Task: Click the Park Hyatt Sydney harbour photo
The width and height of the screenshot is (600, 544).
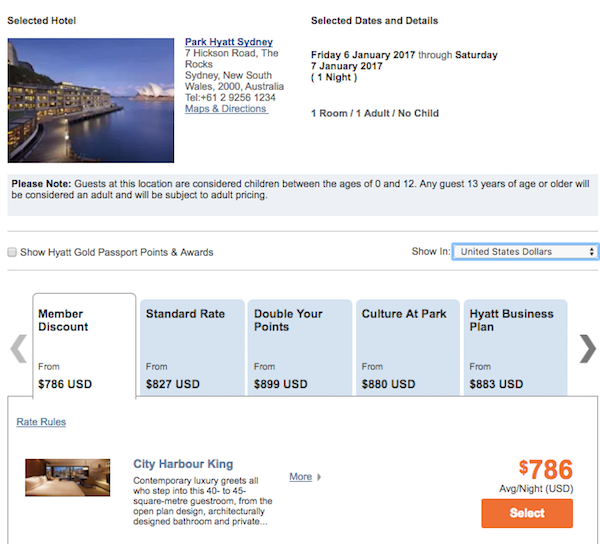Action: click(x=91, y=100)
